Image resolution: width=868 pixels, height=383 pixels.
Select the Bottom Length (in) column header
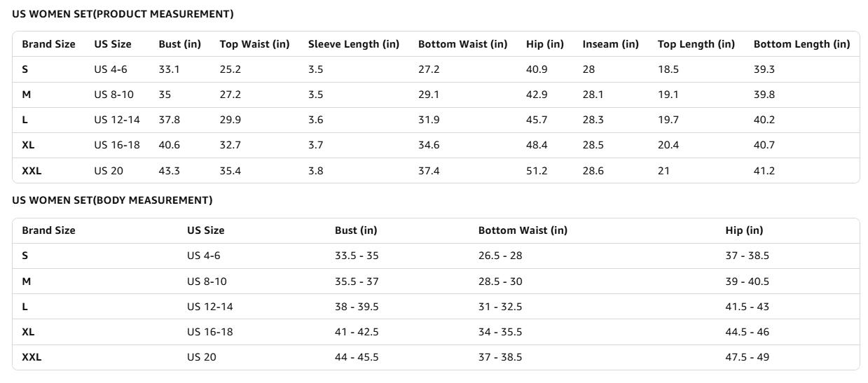(801, 44)
